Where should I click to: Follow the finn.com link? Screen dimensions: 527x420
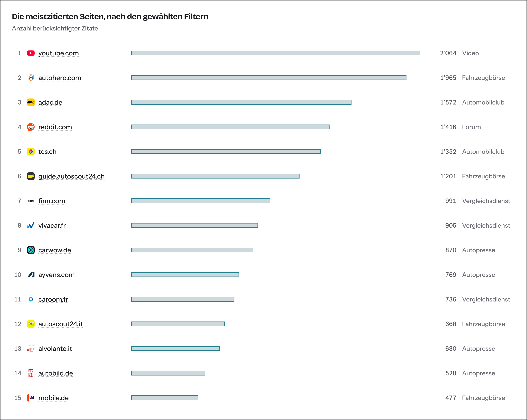[52, 201]
